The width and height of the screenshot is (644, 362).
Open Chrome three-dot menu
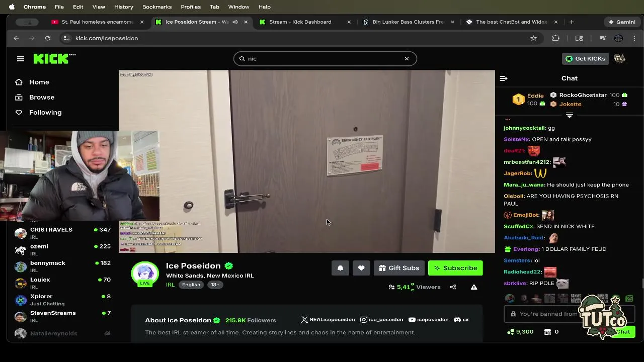click(634, 38)
